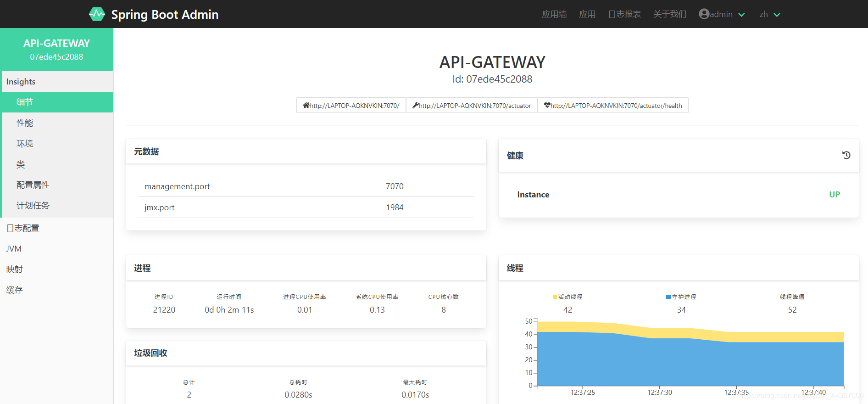Select 细节 in the sidebar
This screenshot has height=404, width=868.
tap(57, 102)
